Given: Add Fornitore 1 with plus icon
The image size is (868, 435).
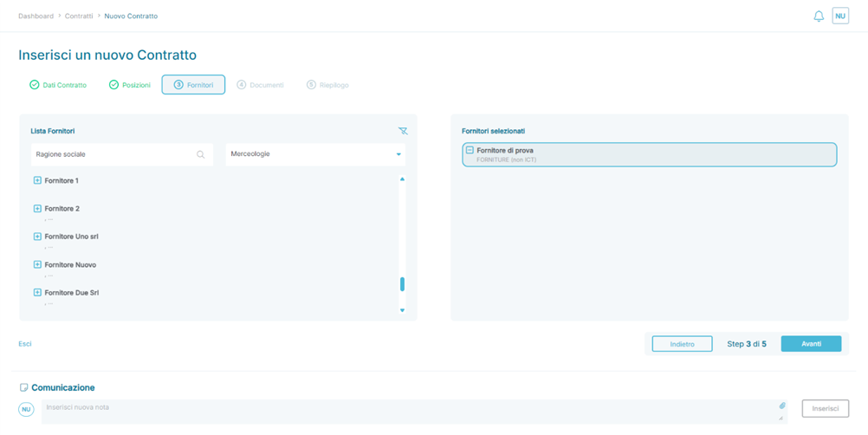Looking at the screenshot, I should pos(37,180).
